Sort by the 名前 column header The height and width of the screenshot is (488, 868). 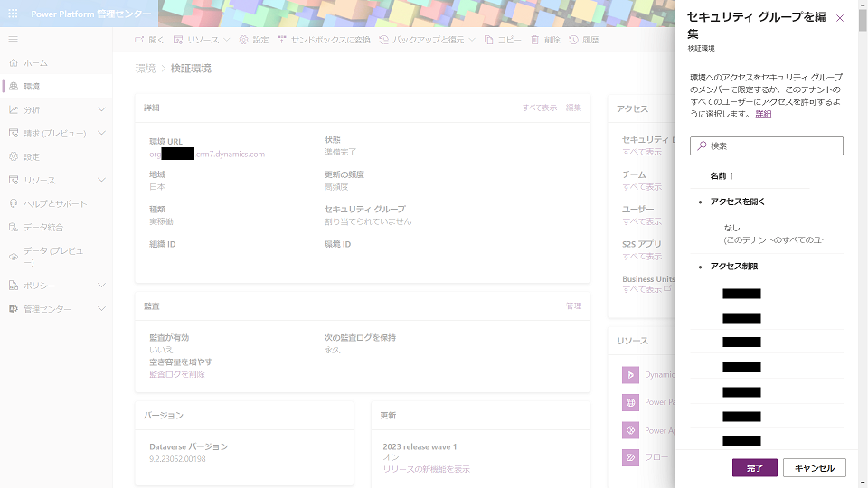coord(722,175)
